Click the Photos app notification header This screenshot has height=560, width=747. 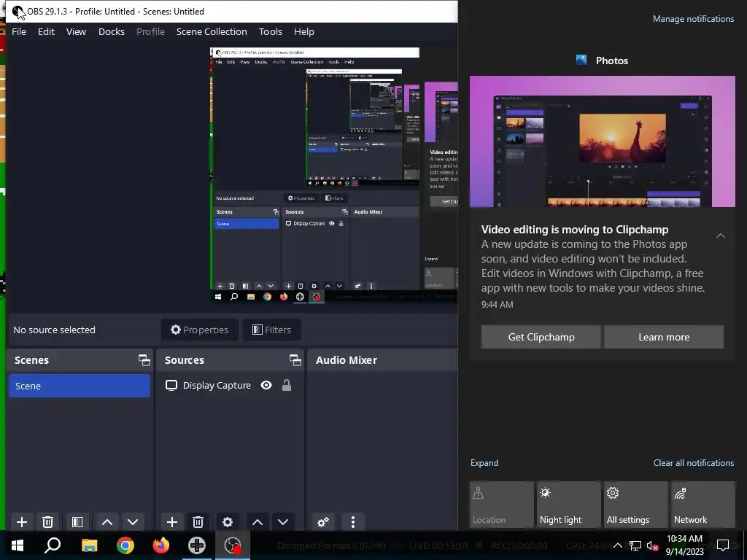click(x=602, y=61)
